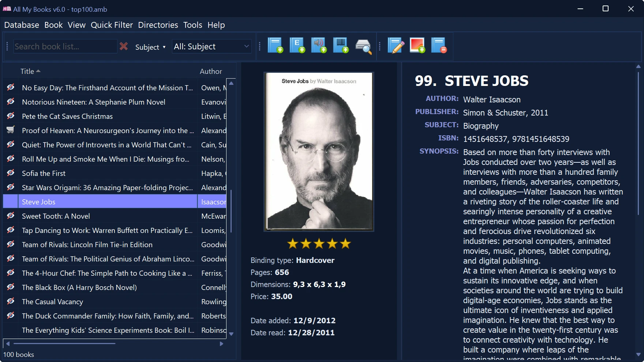Viewport: 644px width, 362px height.
Task: Click the unread eye icon beside The Casual Vacancy
Action: coord(11,301)
